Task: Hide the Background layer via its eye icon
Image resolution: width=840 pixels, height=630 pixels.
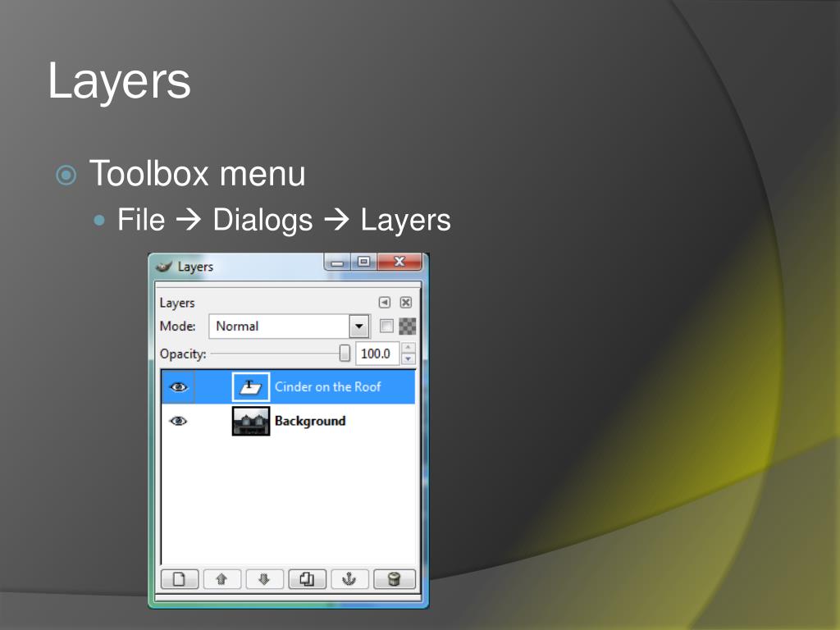Action: click(x=178, y=421)
